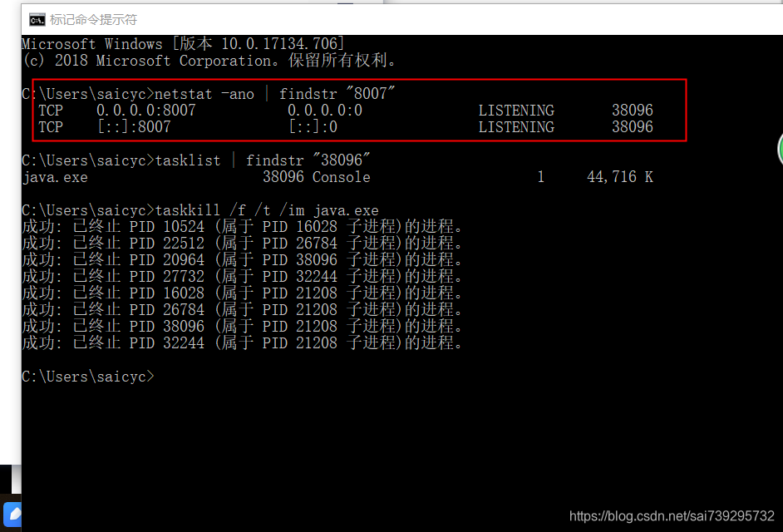Click PID 38096 in the [::]:8007 row
Image resolution: width=783 pixels, height=532 pixels.
pyautogui.click(x=633, y=127)
